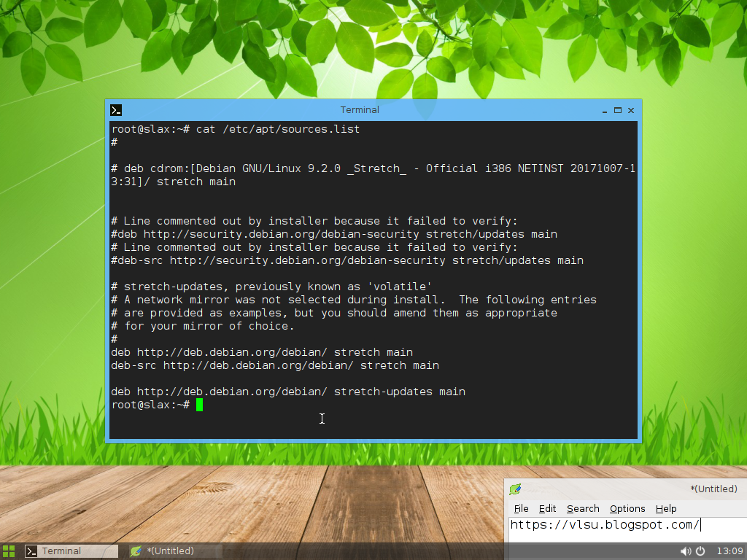This screenshot has height=560, width=747.
Task: Click the 'for your mirror of choice.' line
Action: point(203,326)
